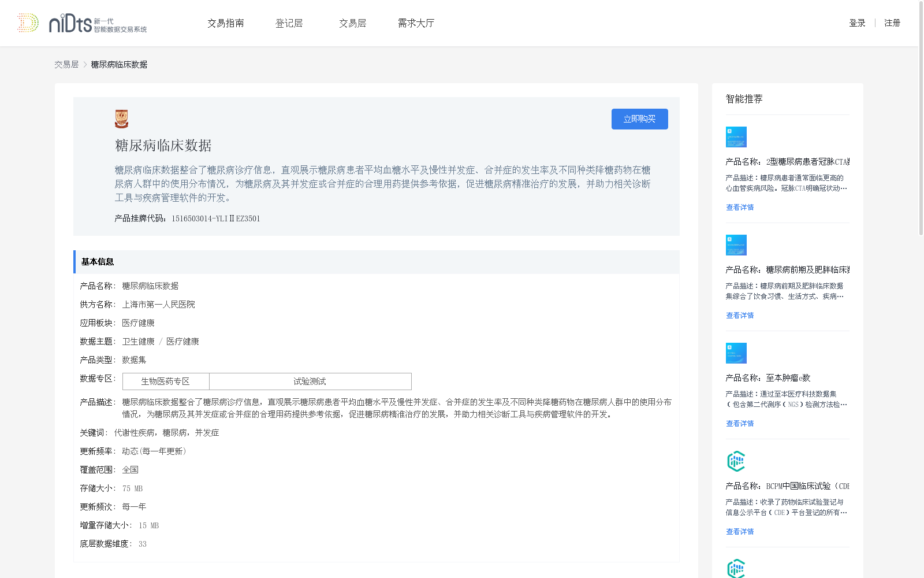This screenshot has height=578, width=924.
Task: Click 登录 link
Action: click(857, 23)
